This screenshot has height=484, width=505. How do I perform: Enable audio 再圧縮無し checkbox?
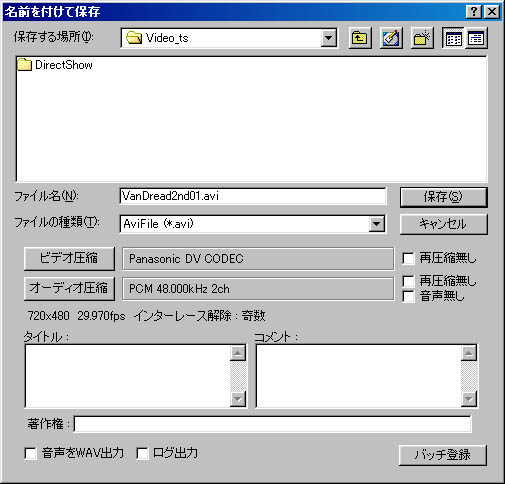pyautogui.click(x=409, y=281)
